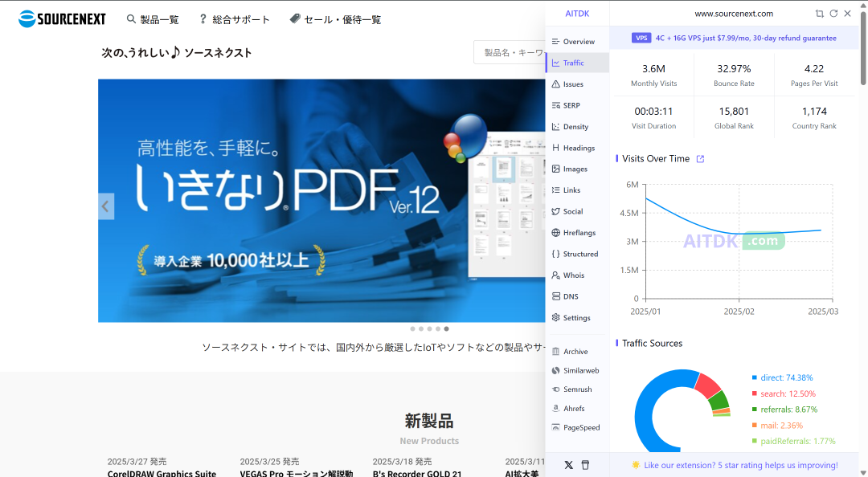Click the AITDK brand title
The width and height of the screenshot is (868, 477).
[577, 14]
